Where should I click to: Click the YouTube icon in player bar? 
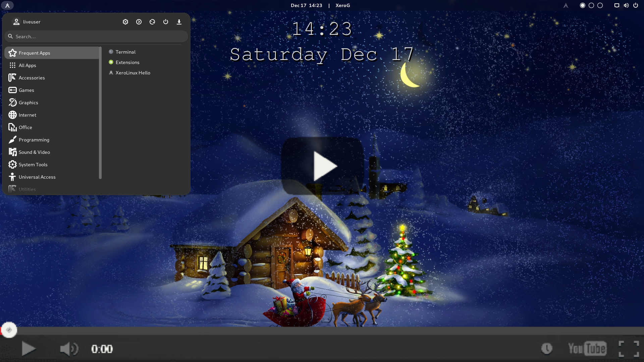coord(587,349)
